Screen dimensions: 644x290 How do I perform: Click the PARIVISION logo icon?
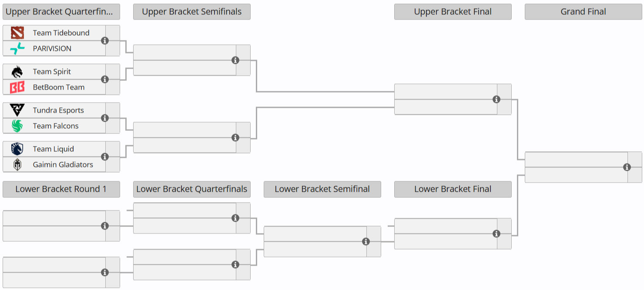pyautogui.click(x=17, y=49)
